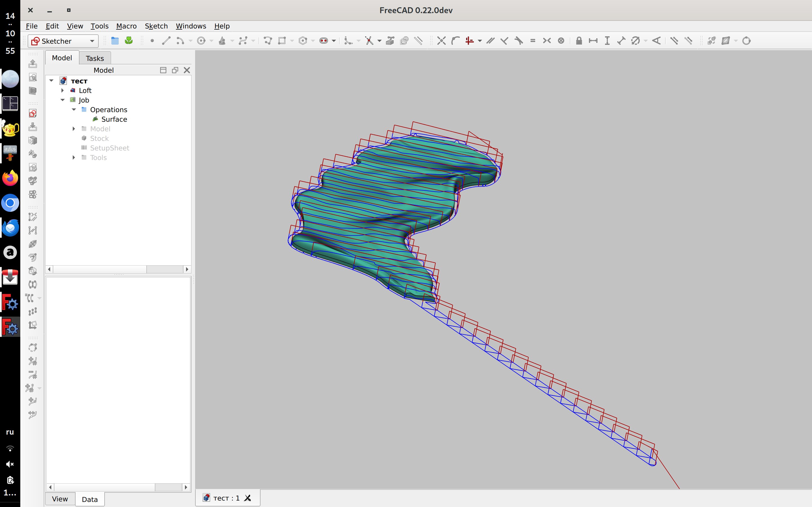Click the equal constraint icon
This screenshot has width=812, height=507.
coord(533,41)
